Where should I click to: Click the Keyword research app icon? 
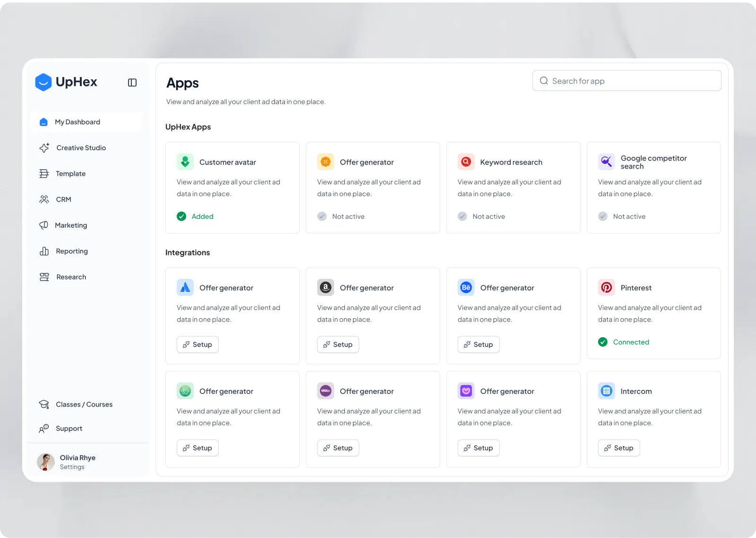(466, 162)
